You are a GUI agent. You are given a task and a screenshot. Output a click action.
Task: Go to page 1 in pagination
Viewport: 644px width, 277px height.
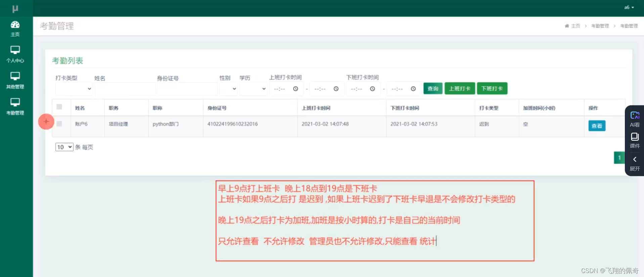[619, 158]
